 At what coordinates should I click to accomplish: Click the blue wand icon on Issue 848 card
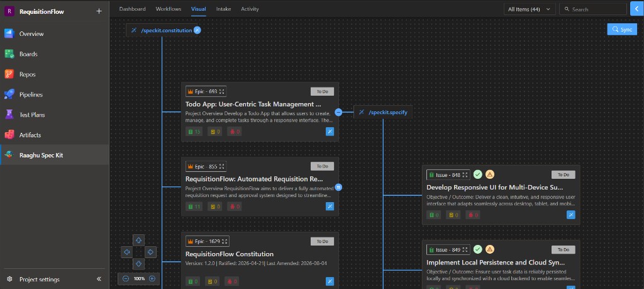571,215
